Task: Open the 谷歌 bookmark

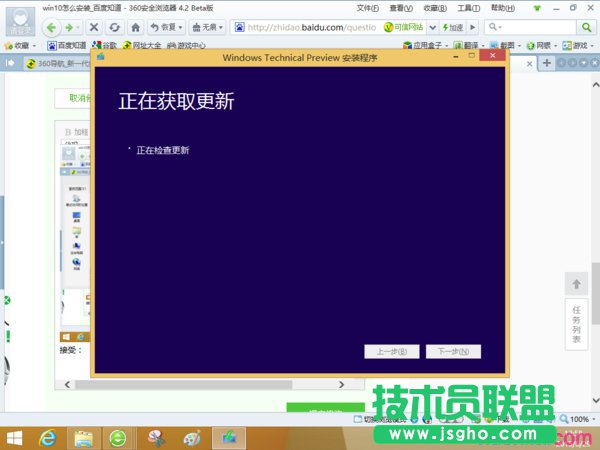Action: coord(104,46)
